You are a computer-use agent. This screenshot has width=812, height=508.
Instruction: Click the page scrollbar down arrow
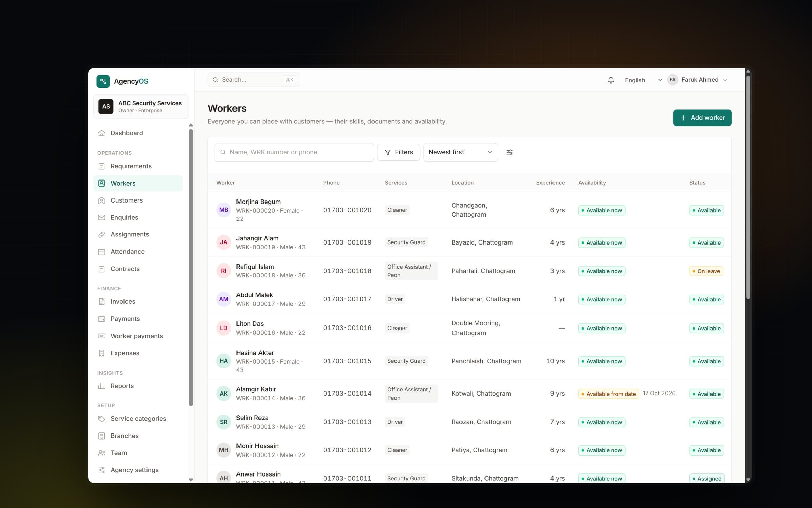[748, 480]
